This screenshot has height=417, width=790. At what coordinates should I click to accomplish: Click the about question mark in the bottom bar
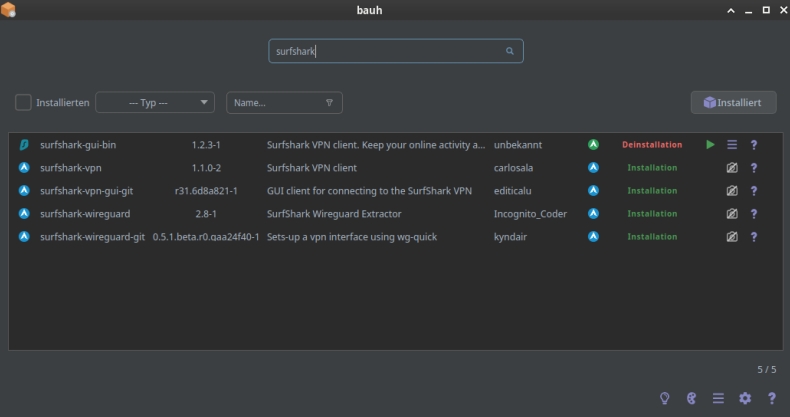click(771, 398)
